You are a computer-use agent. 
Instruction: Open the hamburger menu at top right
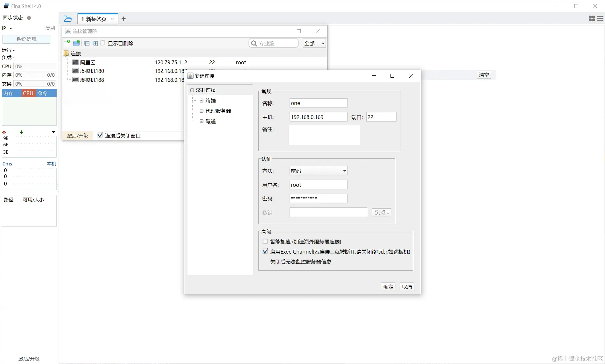coord(600,18)
